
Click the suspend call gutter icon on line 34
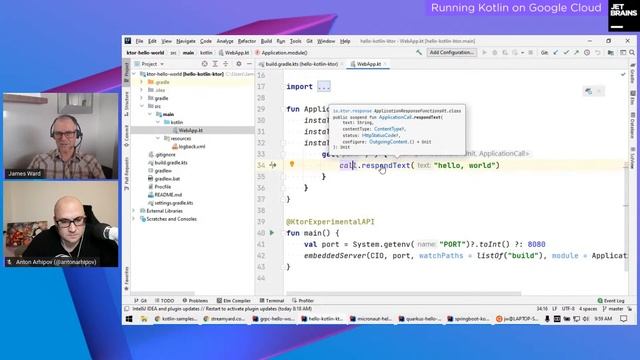click(x=273, y=165)
